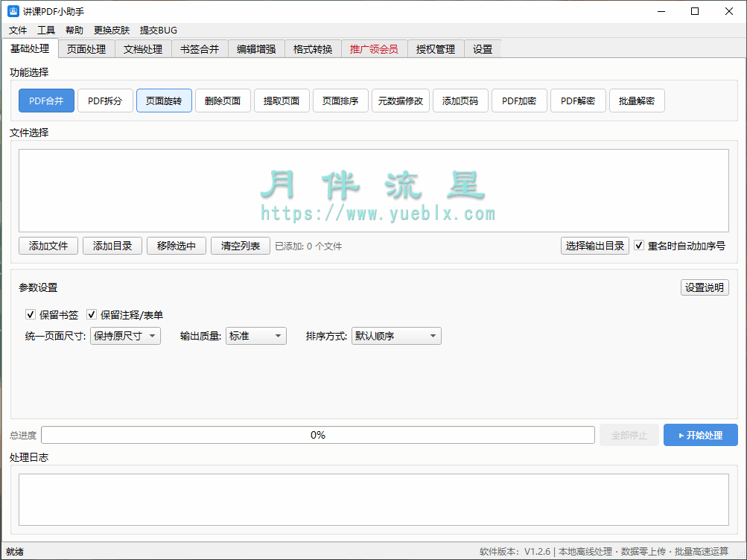
Task: Select the PDF解密 function
Action: (578, 101)
